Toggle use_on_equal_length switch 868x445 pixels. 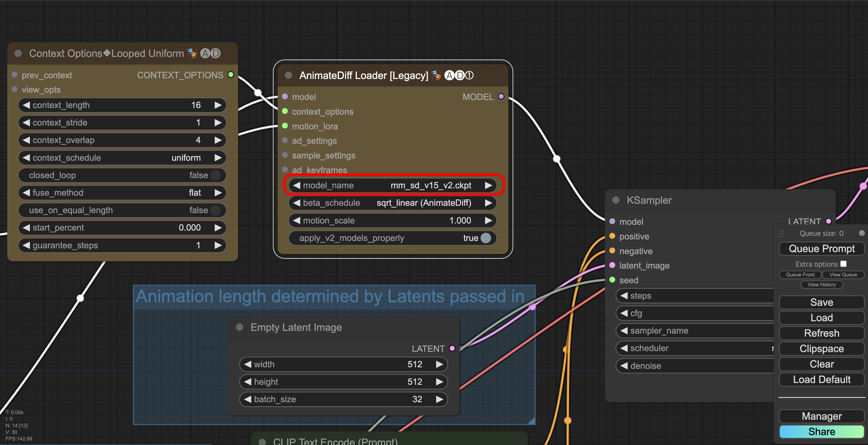click(x=215, y=210)
